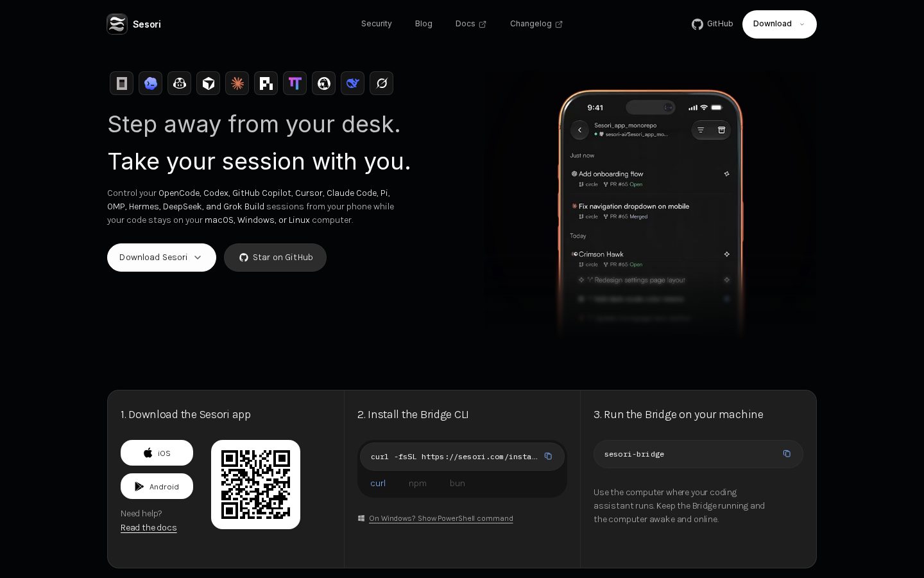Image resolution: width=924 pixels, height=578 pixels.
Task: Click heading 'Step away from your desk.'
Action: click(x=254, y=124)
